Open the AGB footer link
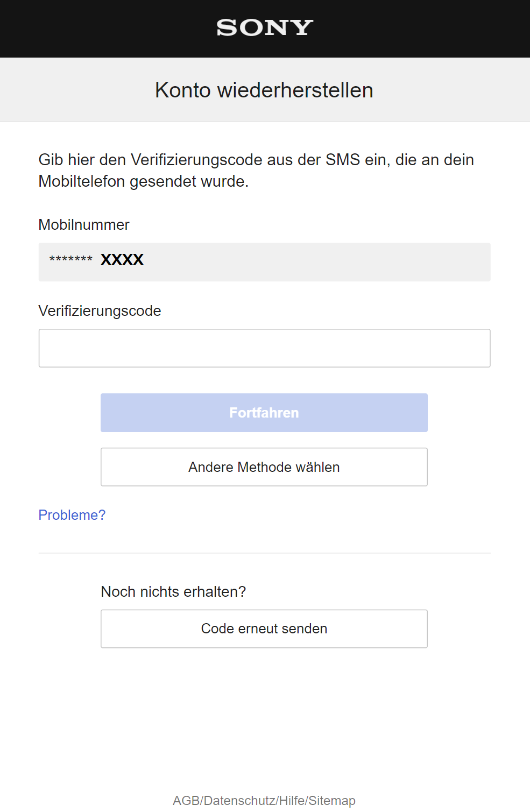 click(x=186, y=801)
